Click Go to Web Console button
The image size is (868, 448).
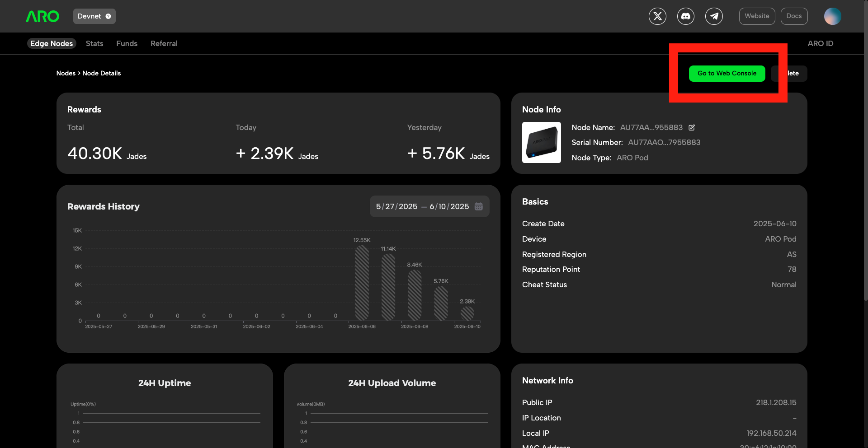click(727, 74)
